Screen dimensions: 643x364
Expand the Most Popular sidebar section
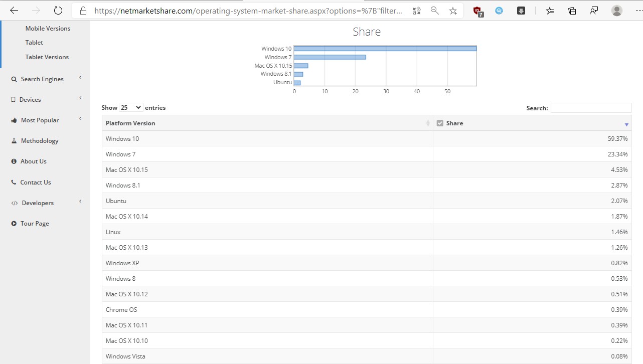pyautogui.click(x=80, y=119)
